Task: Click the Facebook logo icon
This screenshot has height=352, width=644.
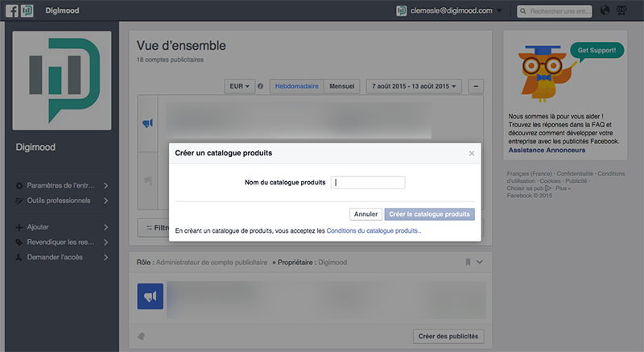Action: (12, 10)
